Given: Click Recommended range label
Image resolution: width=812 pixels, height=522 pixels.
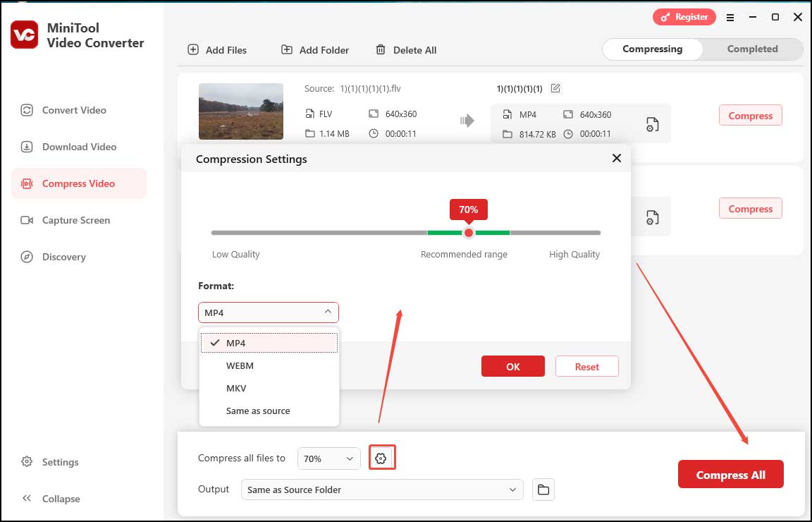Looking at the screenshot, I should tap(464, 254).
